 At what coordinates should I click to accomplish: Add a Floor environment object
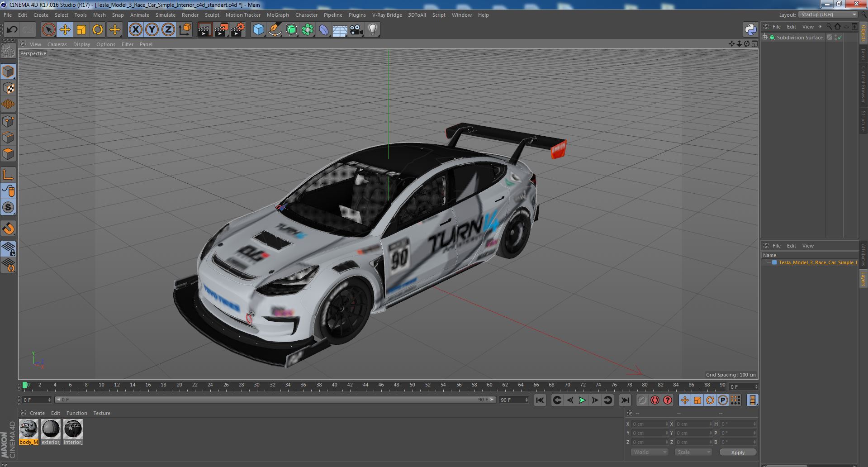tap(340, 30)
